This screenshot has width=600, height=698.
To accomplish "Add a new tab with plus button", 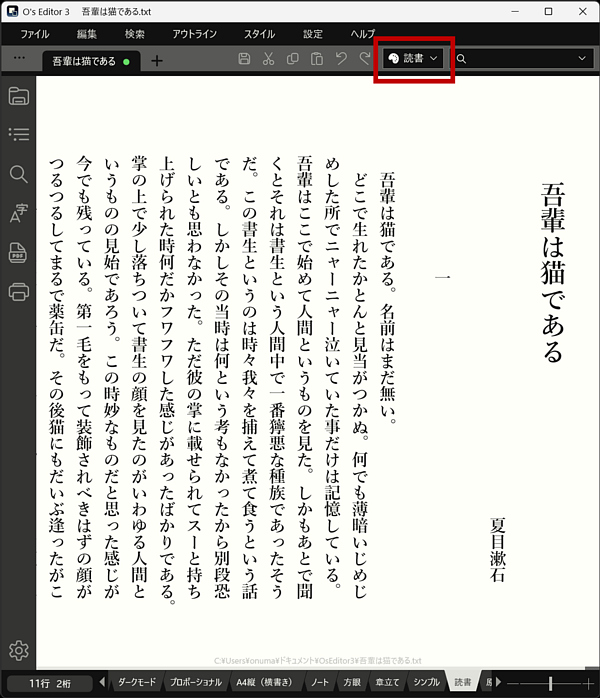I will [x=157, y=61].
